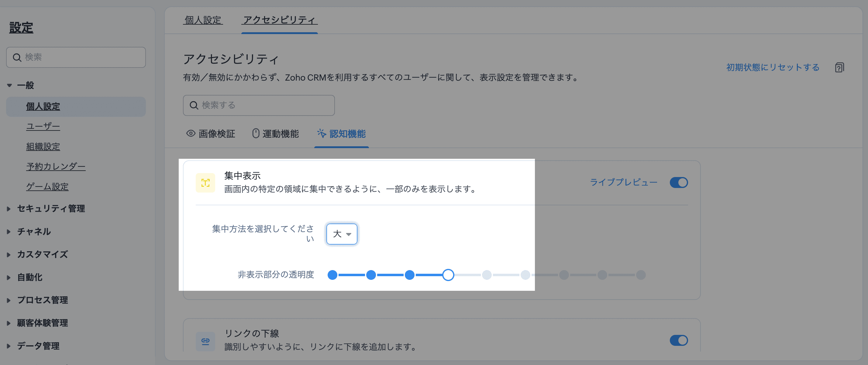The width and height of the screenshot is (868, 365).
Task: Click 初期状態にリセットする link
Action: 773,68
